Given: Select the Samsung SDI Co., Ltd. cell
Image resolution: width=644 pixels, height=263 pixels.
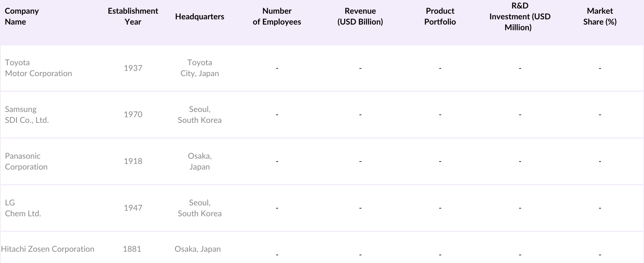Looking at the screenshot, I should (27, 115).
